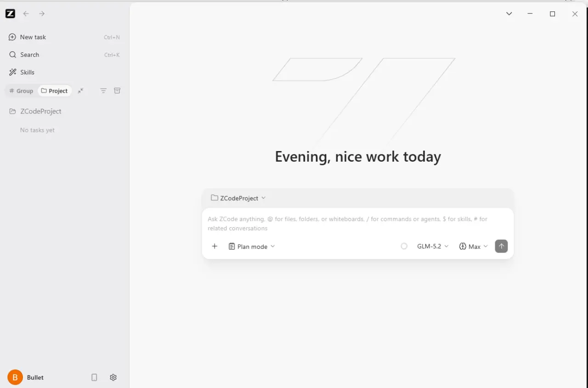Switch to the Project tab

(54, 91)
